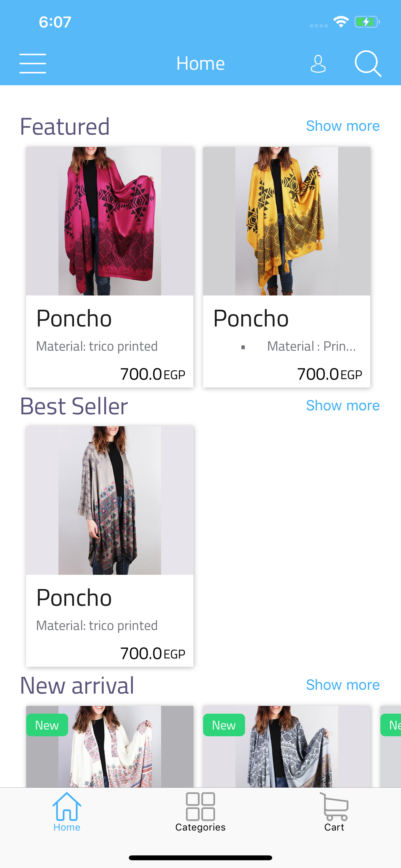Tap the Home house icon
The width and height of the screenshot is (401, 868).
tap(67, 806)
